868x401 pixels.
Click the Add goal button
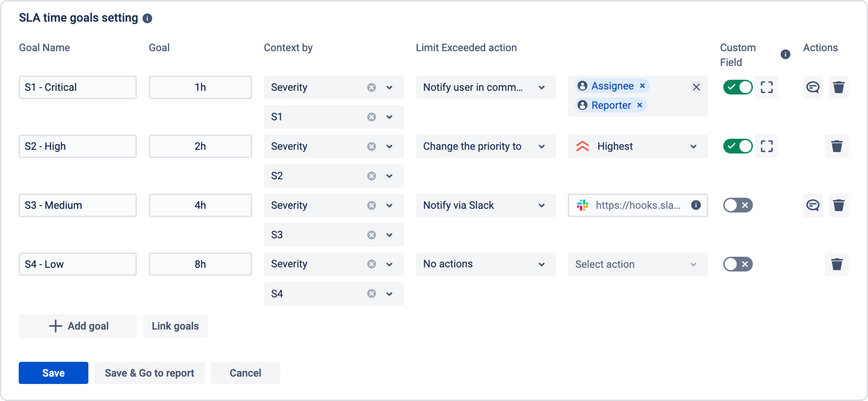[x=78, y=326]
